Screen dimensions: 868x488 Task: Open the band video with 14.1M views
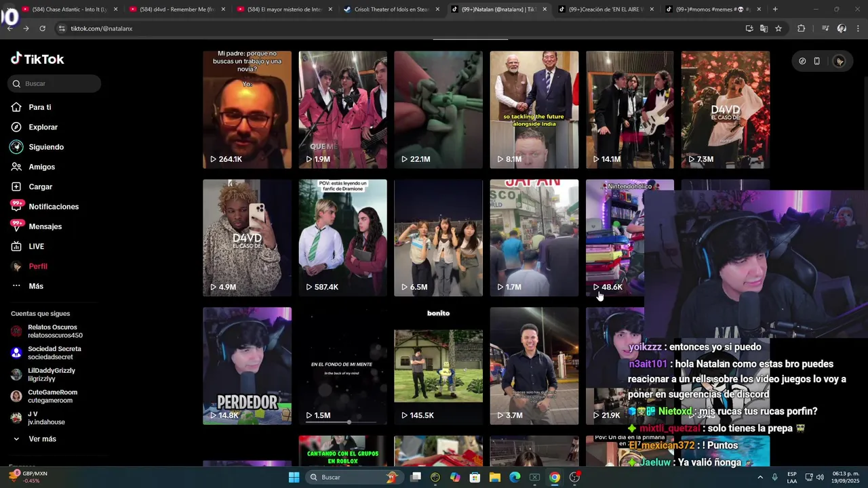(x=630, y=109)
